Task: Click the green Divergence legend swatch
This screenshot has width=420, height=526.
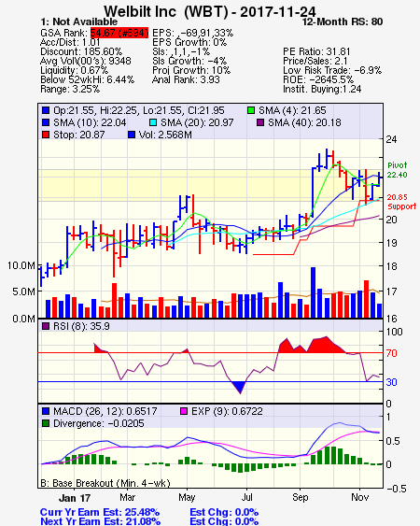Action: click(46, 423)
